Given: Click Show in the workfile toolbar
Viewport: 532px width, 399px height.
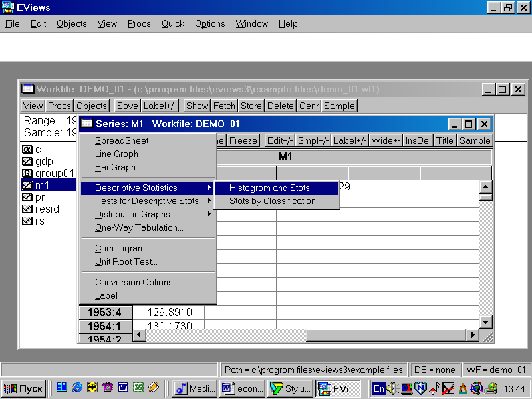Looking at the screenshot, I should click(197, 106).
